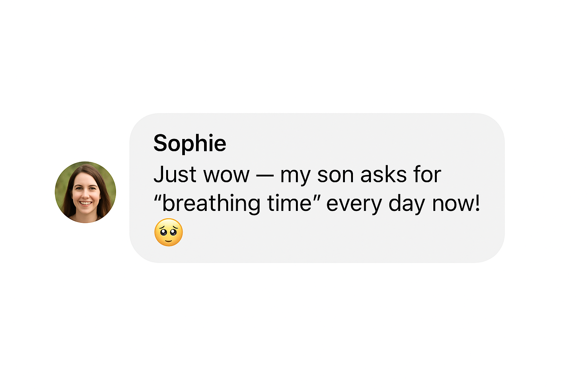Tap the pleading face emoji
Screen dimensions: 588x392
pos(168,232)
